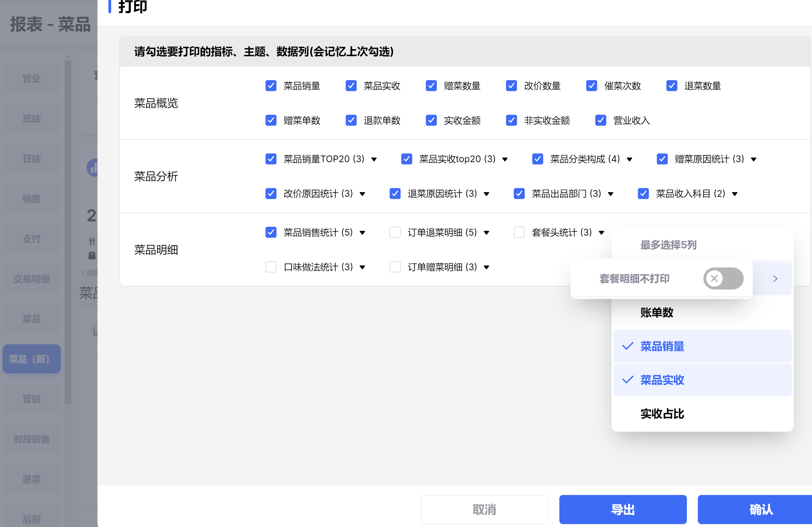Choose 实收占比 from the column list

(x=662, y=413)
